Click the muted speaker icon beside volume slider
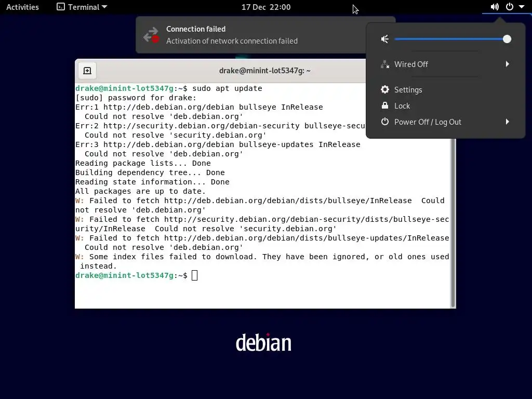The width and height of the screenshot is (532, 399). pos(385,39)
